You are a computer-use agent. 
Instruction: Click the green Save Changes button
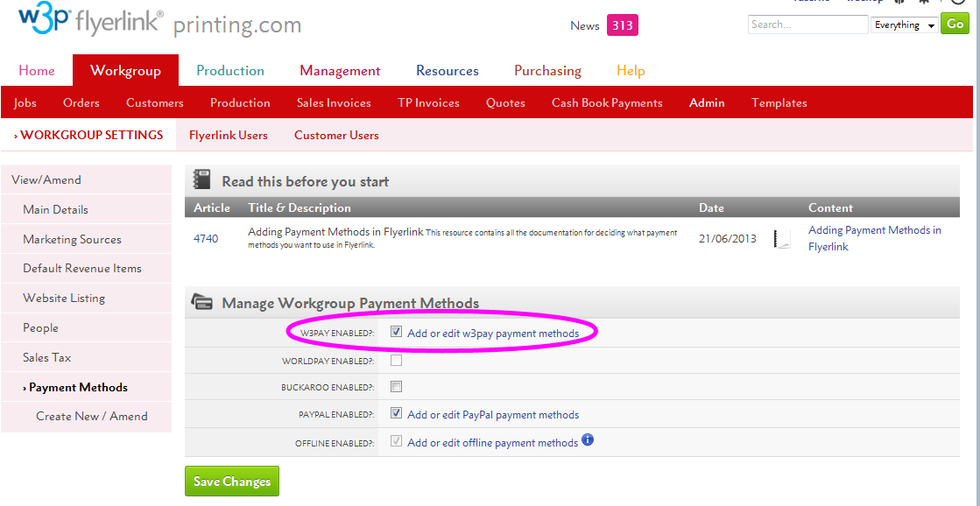click(232, 481)
